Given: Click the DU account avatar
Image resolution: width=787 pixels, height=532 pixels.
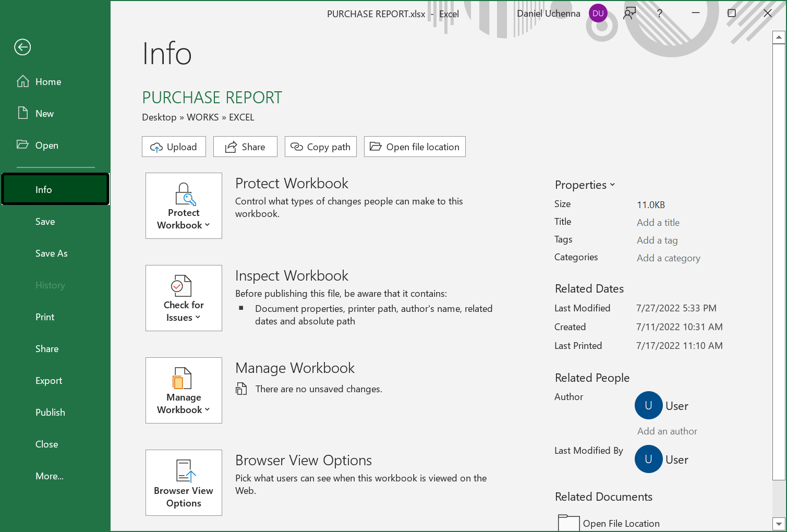Looking at the screenshot, I should [x=598, y=14].
